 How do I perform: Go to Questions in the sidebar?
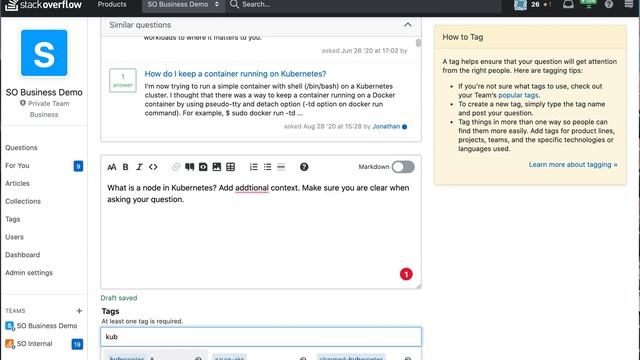21,148
